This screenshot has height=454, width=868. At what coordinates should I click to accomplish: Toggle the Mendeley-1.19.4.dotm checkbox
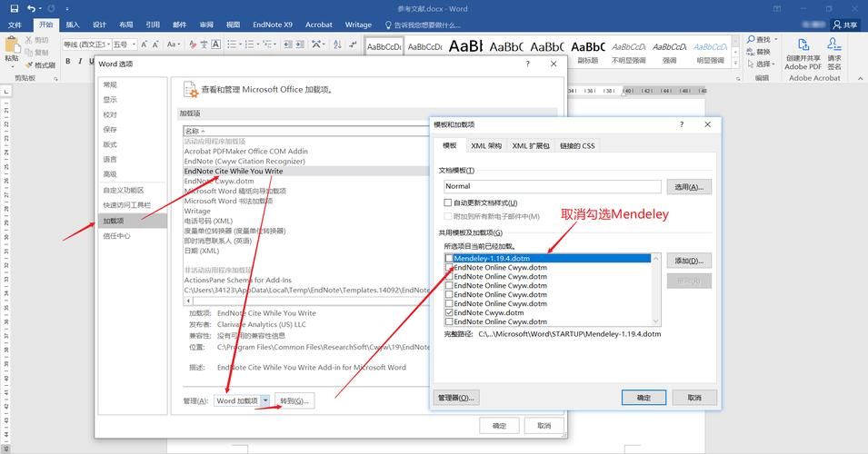pyautogui.click(x=449, y=259)
